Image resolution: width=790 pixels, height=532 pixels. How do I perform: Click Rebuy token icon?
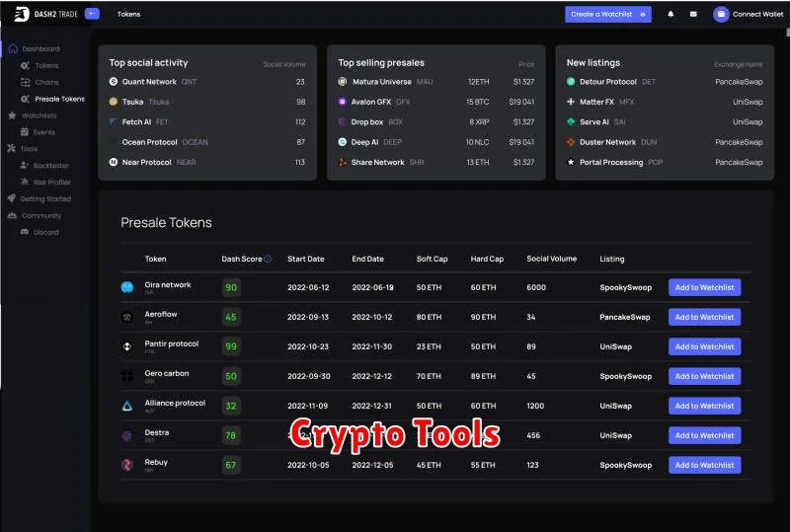pos(127,465)
